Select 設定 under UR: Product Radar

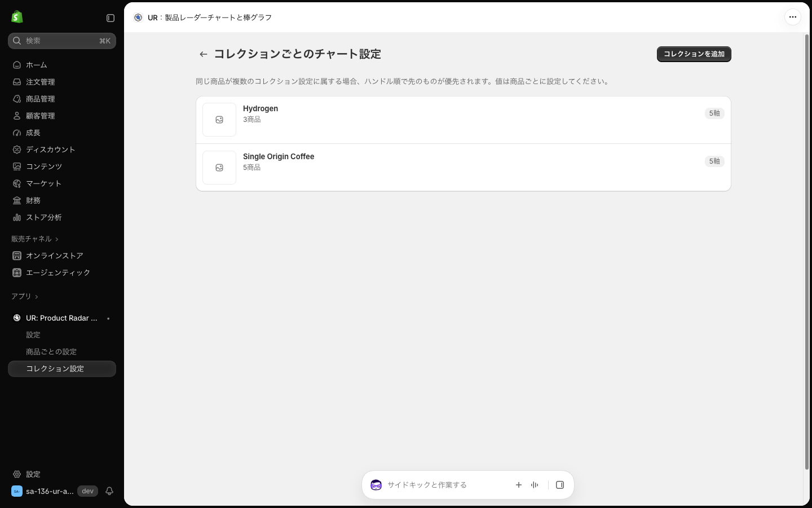33,335
